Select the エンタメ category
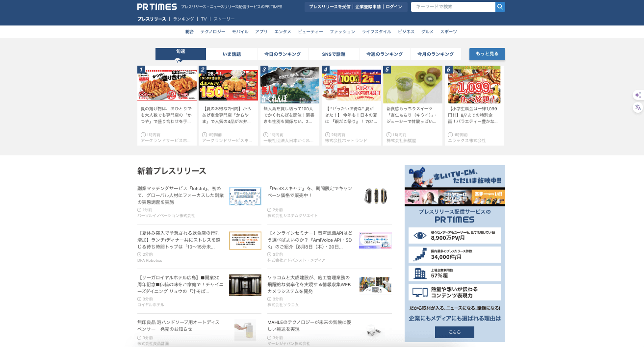644x347 pixels. pyautogui.click(x=283, y=32)
